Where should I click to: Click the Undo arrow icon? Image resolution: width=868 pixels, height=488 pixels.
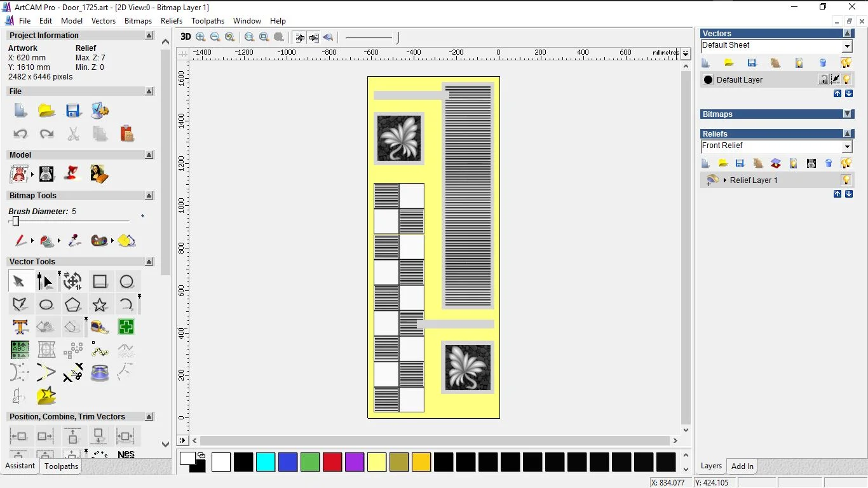[20, 134]
